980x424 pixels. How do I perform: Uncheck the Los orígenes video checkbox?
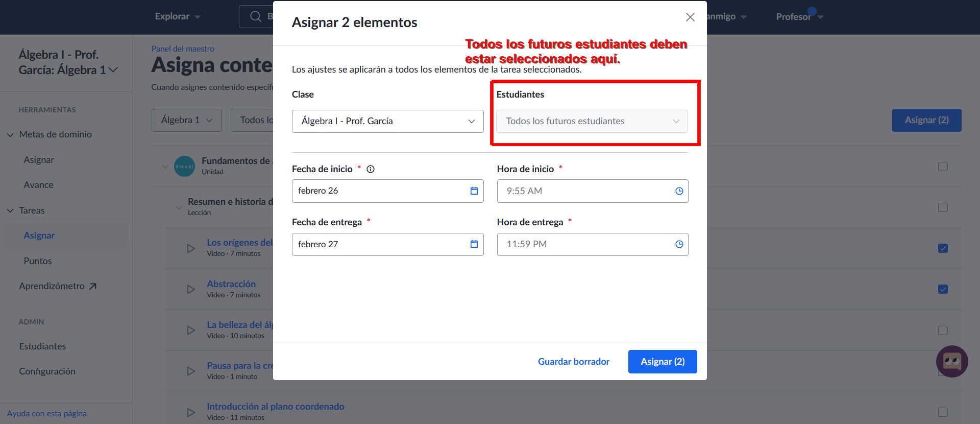943,248
